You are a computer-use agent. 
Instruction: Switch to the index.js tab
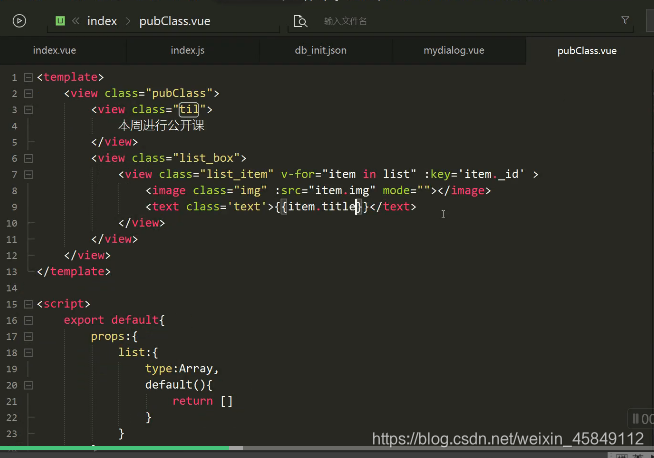188,50
